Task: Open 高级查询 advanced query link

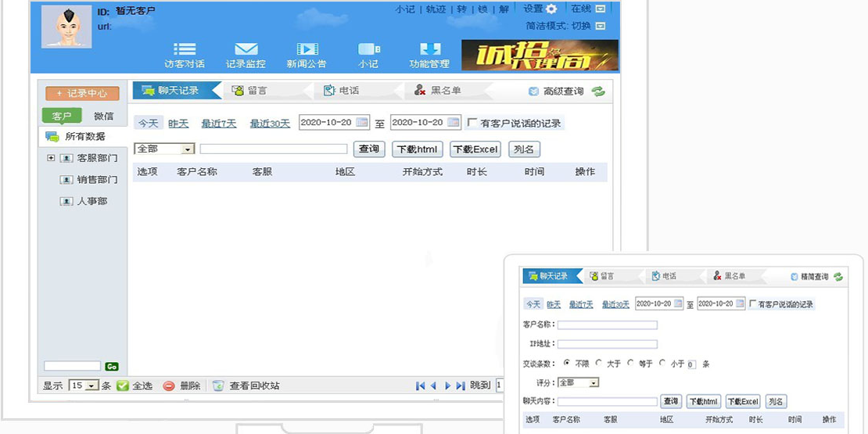Action: pyautogui.click(x=563, y=92)
